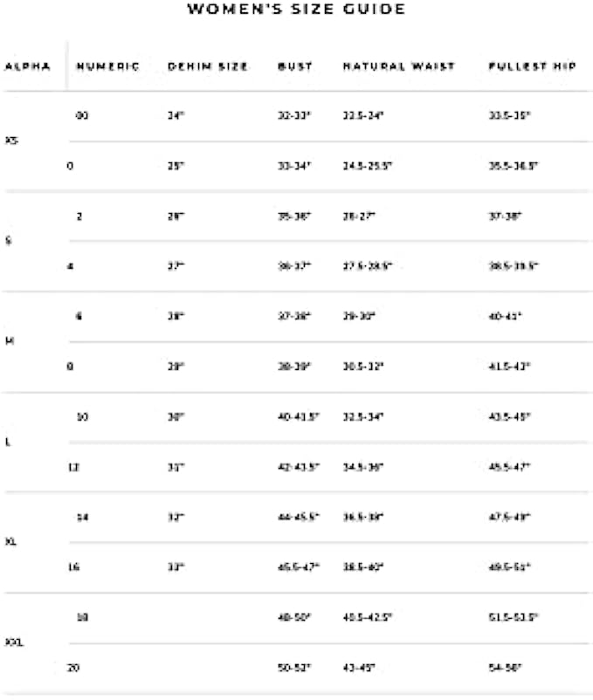Click the Women's Size Guide title
The width and height of the screenshot is (593, 700).
tap(296, 10)
